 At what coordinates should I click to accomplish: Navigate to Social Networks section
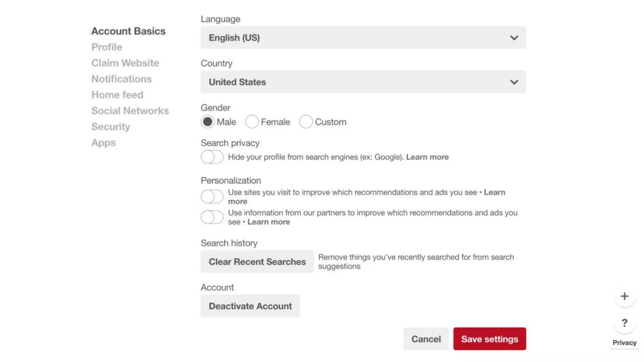[130, 111]
